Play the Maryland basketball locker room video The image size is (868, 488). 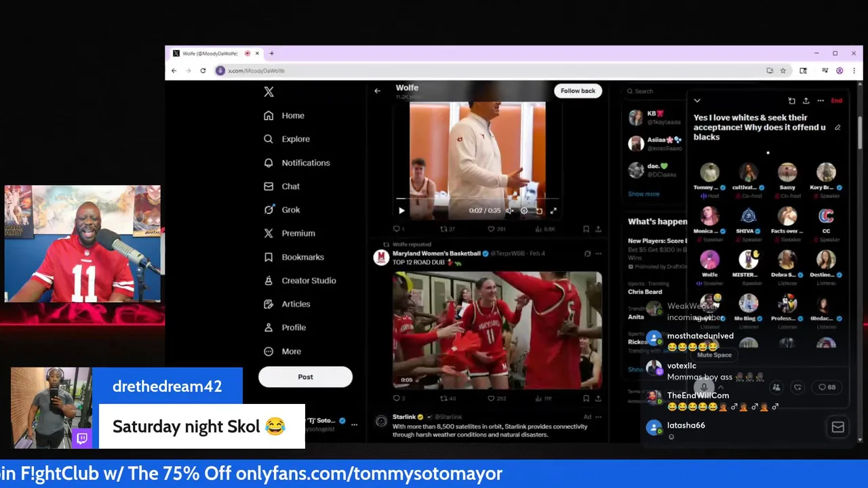(497, 330)
